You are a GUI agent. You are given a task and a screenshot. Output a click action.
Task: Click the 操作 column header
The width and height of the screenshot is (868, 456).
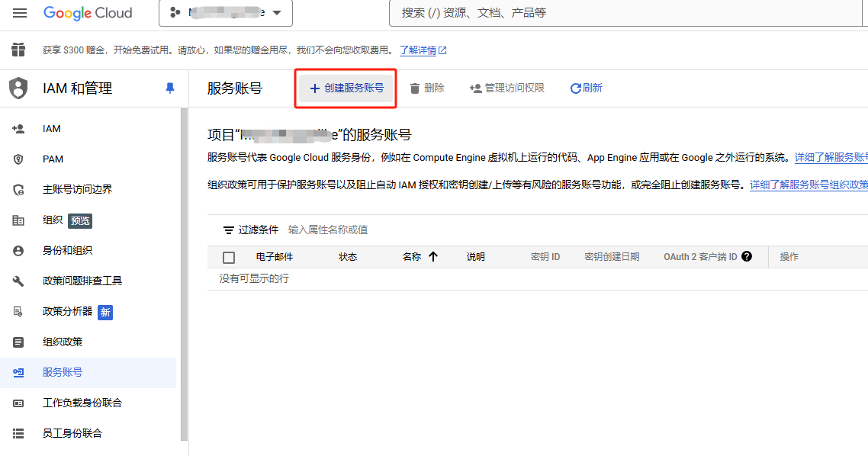point(789,257)
